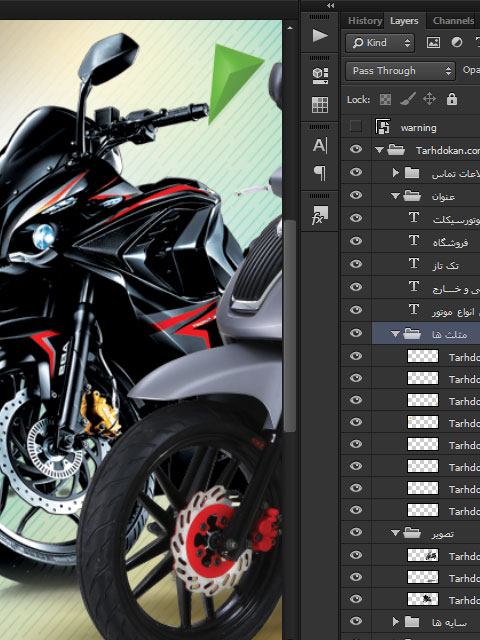
Task: Open the Paragraph panel icon
Action: click(320, 173)
